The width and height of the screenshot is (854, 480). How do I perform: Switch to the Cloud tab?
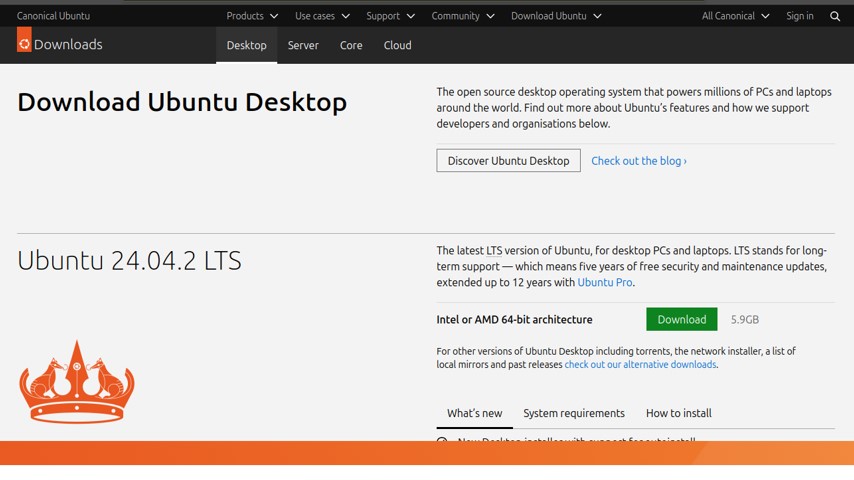tap(397, 45)
